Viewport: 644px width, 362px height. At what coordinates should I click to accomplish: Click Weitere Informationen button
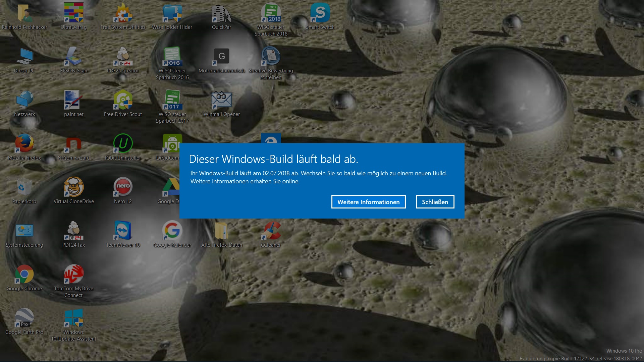[368, 201]
